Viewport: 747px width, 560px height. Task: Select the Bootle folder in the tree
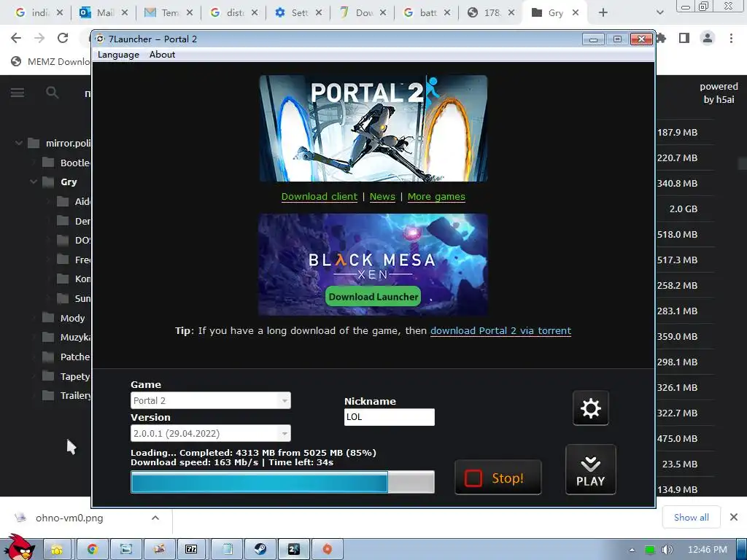point(66,163)
